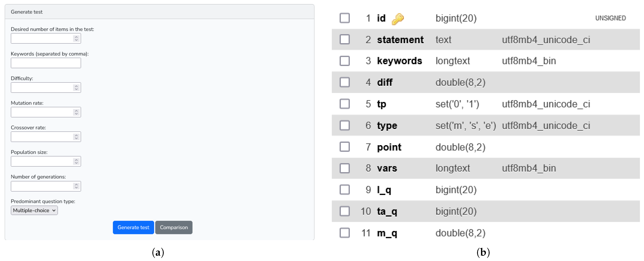The height and width of the screenshot is (261, 644).
Task: Select the statement row checkbox
Action: coord(344,39)
